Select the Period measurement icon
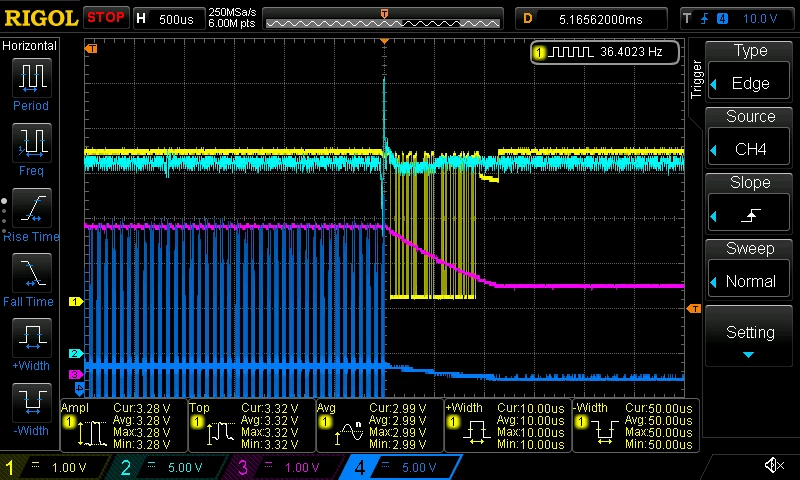800x480 pixels. pos(32,78)
